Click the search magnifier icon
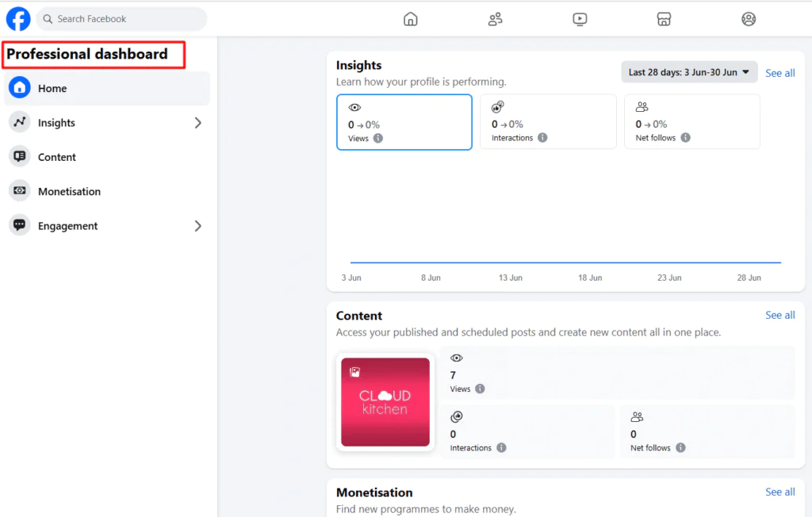 click(48, 19)
